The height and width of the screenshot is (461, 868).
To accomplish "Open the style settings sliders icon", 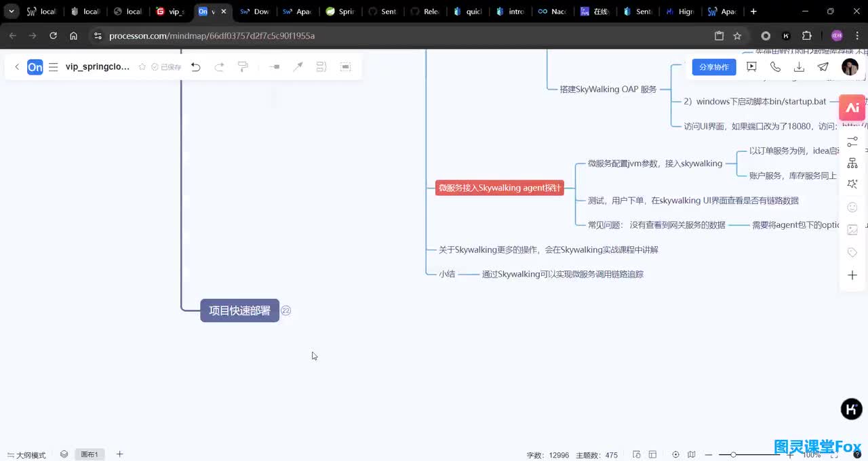I will click(852, 142).
